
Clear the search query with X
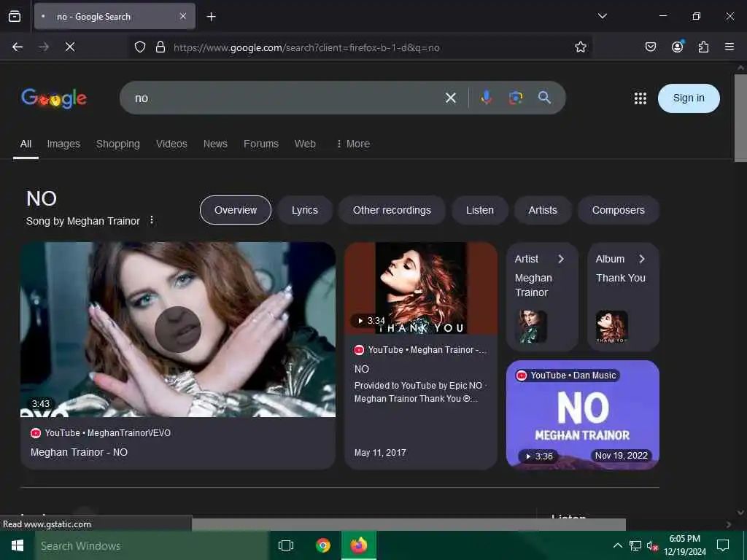(451, 98)
